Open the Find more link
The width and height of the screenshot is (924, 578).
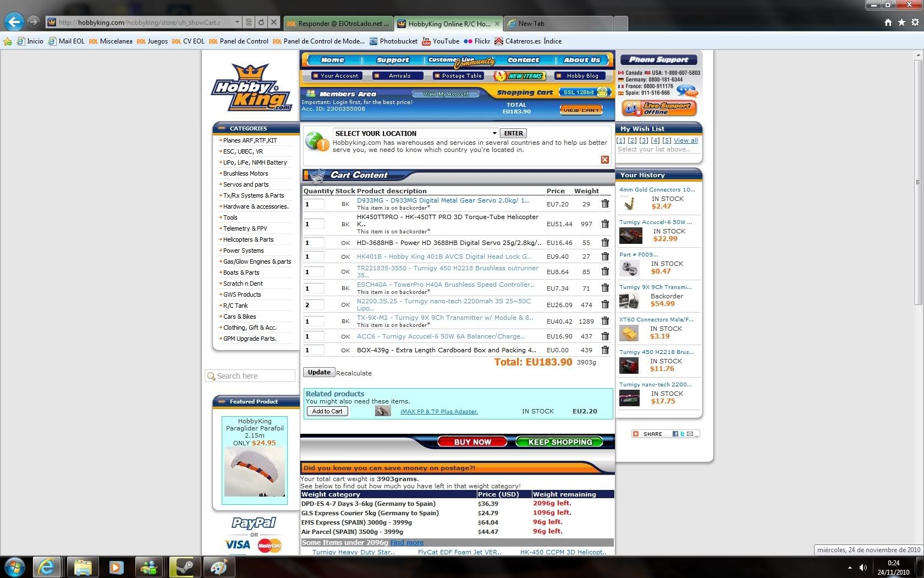click(x=407, y=543)
